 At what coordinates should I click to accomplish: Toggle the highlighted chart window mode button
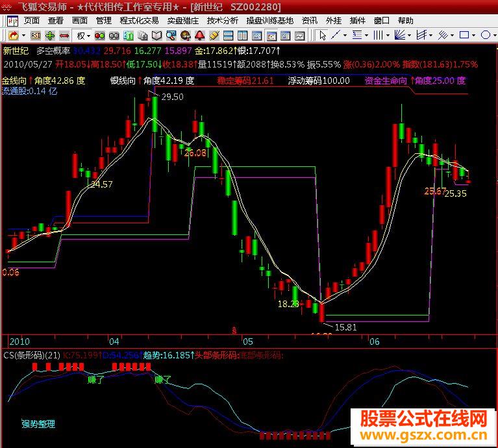point(271,36)
